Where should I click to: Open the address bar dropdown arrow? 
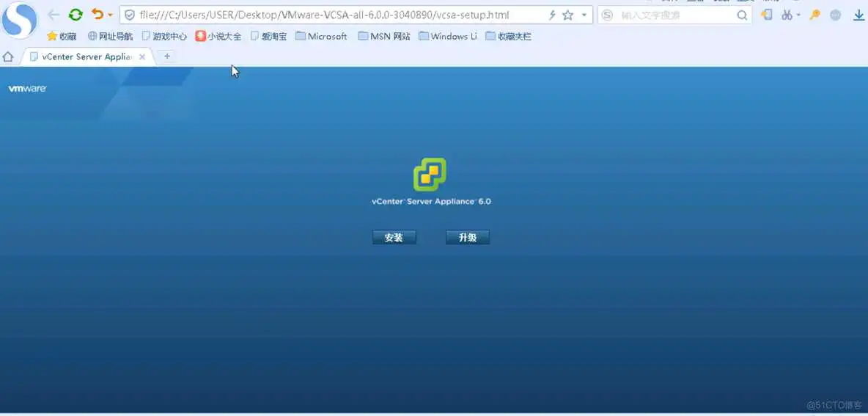(584, 15)
